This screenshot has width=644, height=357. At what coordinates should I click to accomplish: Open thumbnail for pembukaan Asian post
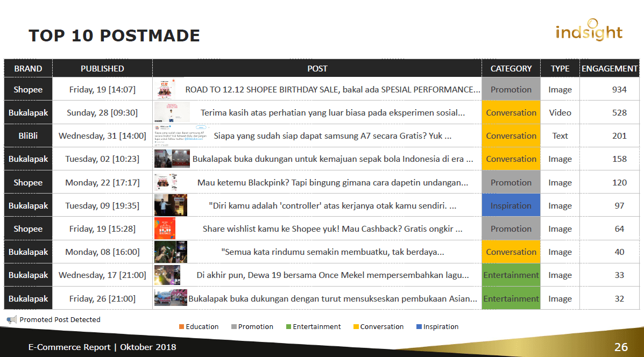(171, 298)
